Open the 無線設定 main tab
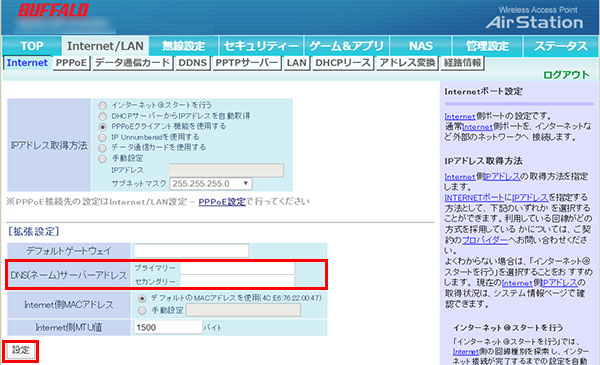This screenshot has height=365, width=600. tap(184, 46)
